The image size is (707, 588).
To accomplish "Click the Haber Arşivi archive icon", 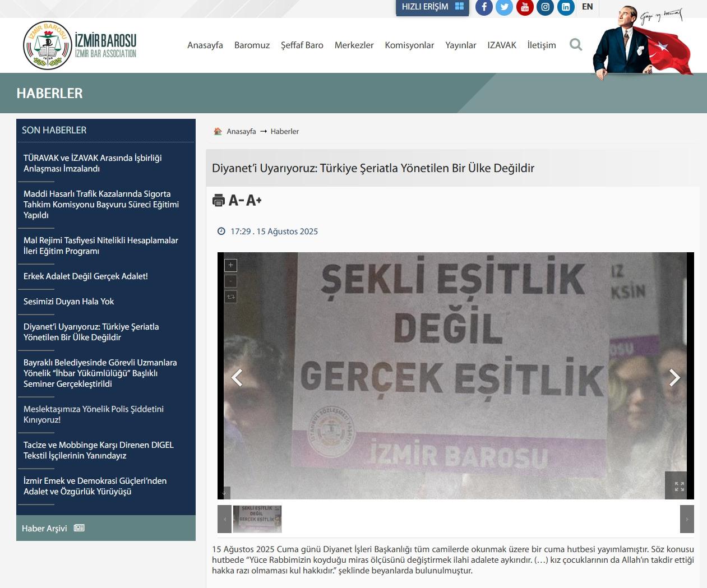I will (80, 528).
